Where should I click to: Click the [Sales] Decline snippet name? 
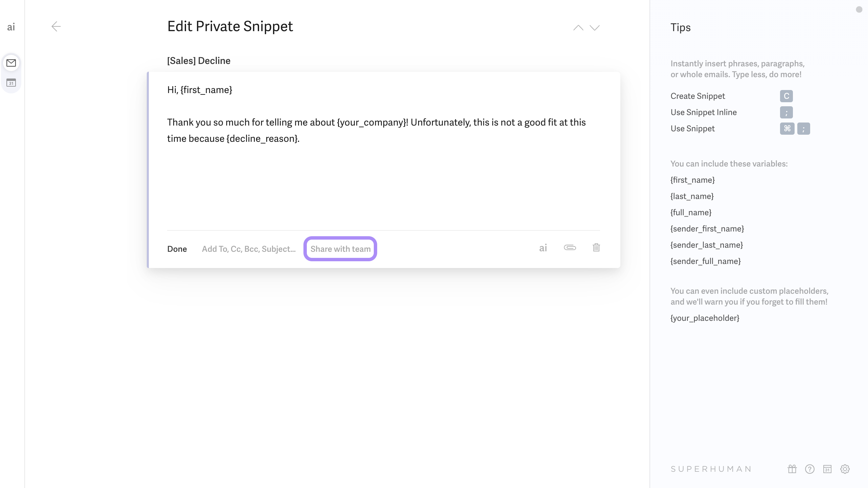[199, 61]
